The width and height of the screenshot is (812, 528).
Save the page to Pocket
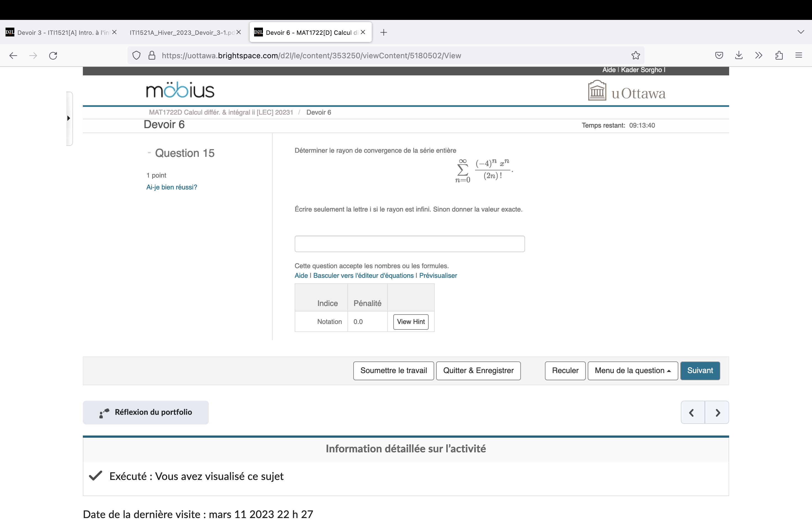719,55
